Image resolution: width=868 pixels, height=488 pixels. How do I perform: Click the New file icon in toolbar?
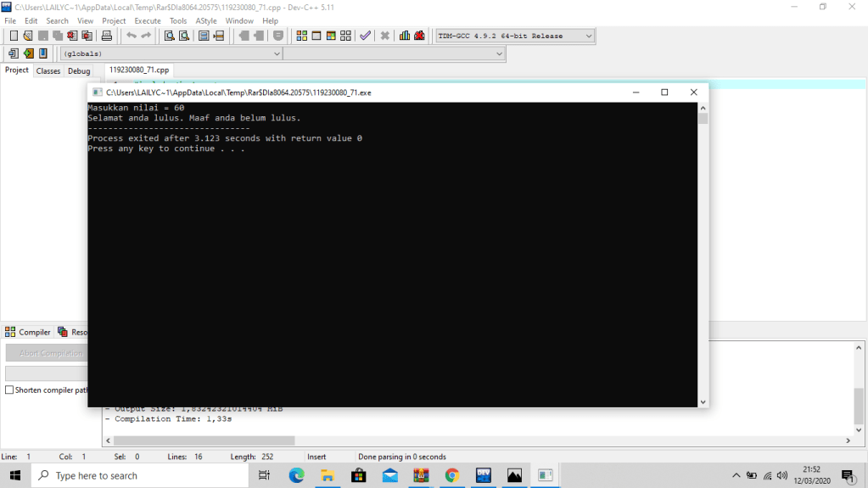pyautogui.click(x=14, y=36)
